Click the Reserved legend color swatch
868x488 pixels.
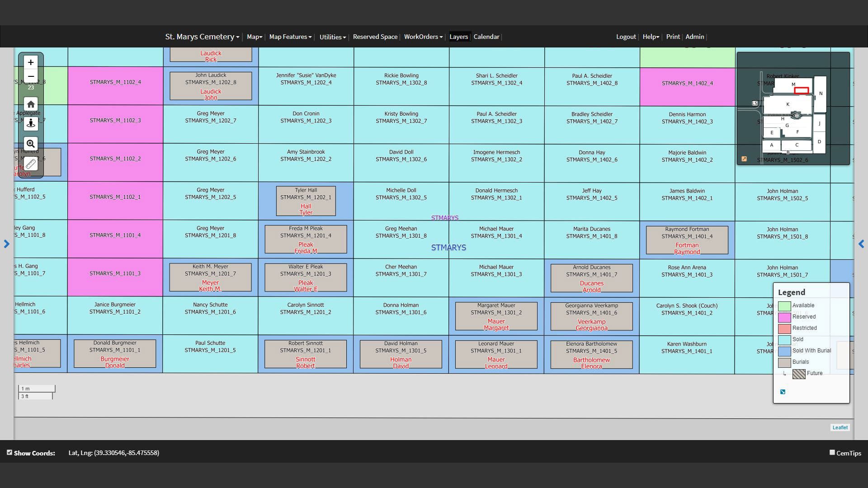pyautogui.click(x=784, y=317)
